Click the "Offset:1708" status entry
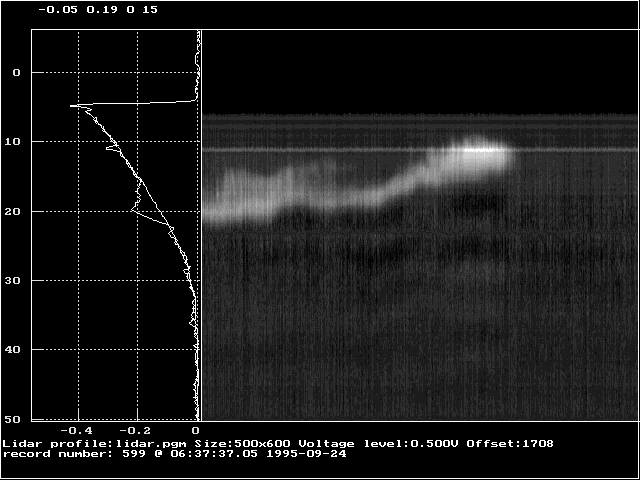 tap(510, 444)
